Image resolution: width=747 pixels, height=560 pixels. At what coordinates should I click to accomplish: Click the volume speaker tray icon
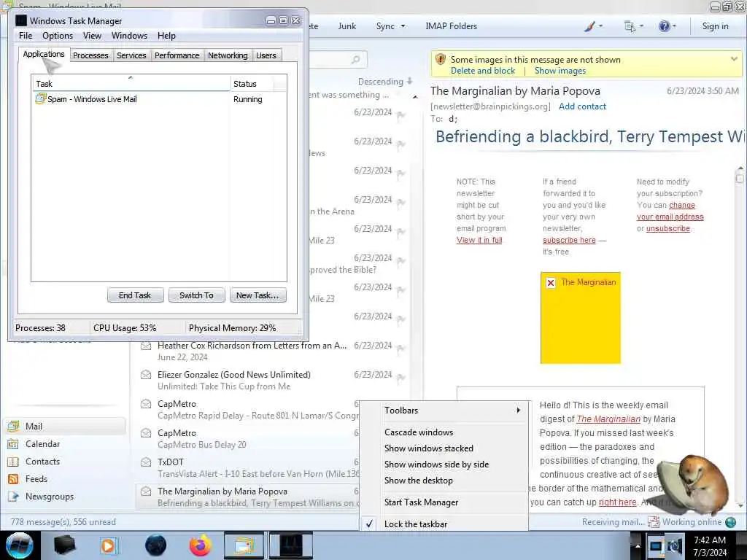675,545
